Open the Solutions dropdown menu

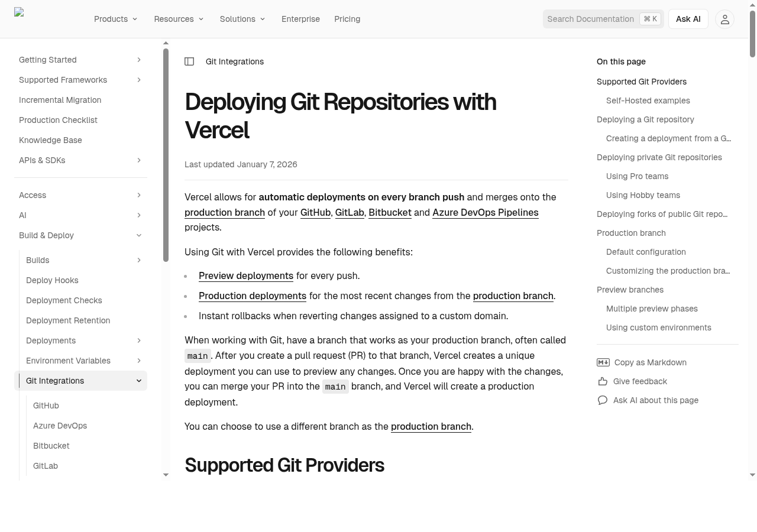(242, 19)
